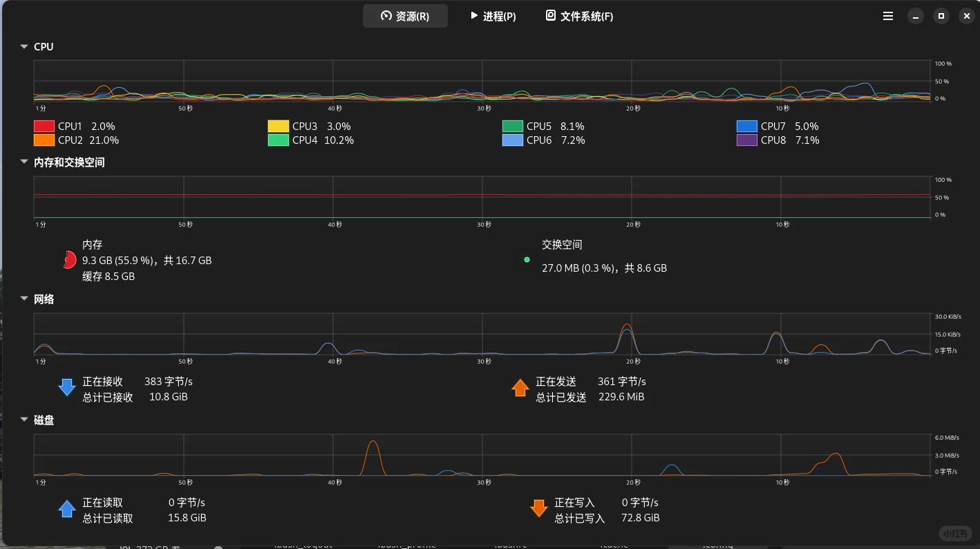
Task: Click the speedometer icon on 资源 tab
Action: pos(384,15)
